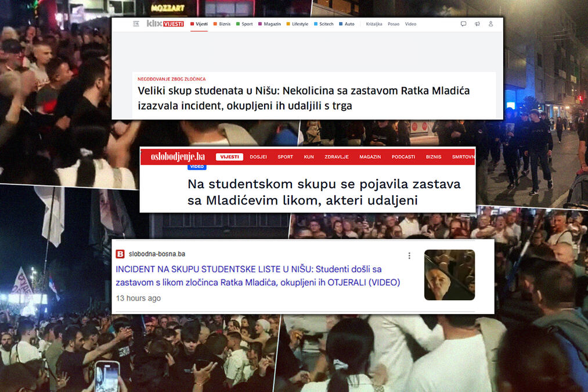Viewport: 588px width, 392px height.
Task: Go to the oslobodjenje.ba logo
Action: [178, 156]
